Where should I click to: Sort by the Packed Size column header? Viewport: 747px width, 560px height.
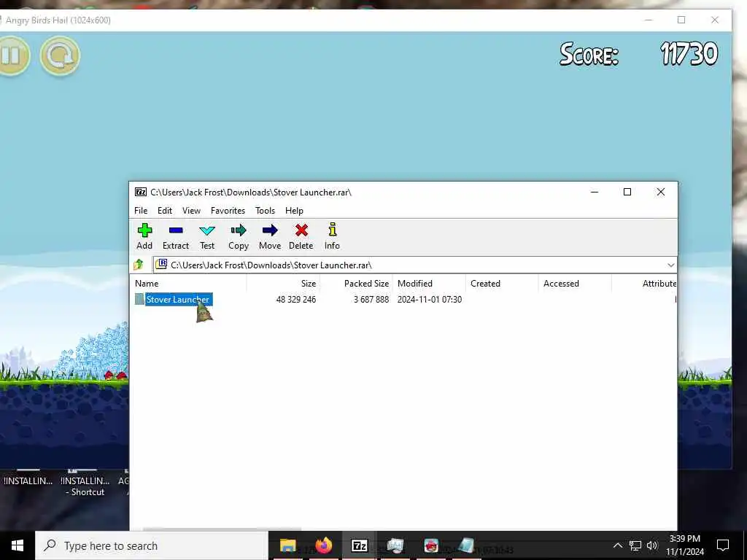[x=356, y=284]
